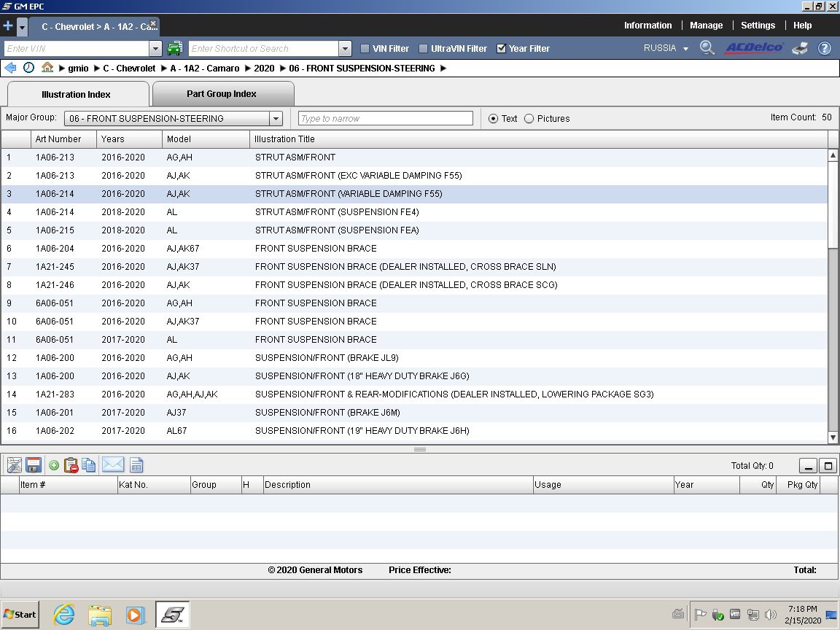The width and height of the screenshot is (840, 630).
Task: Open the RUSSIA region dropdown
Action: (666, 48)
